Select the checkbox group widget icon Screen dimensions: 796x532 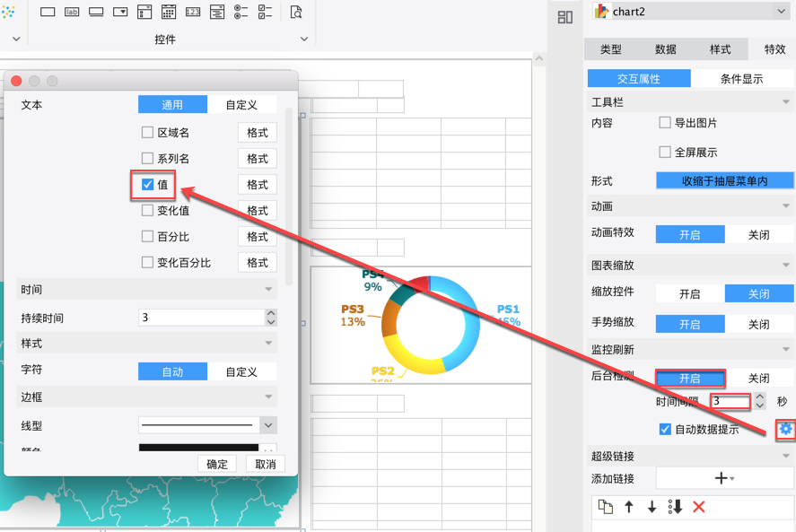point(265,12)
